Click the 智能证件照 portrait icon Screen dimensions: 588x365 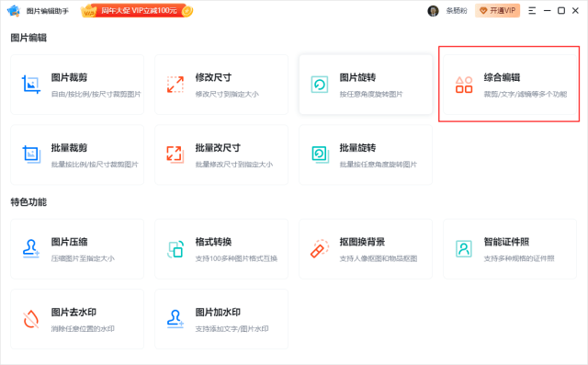coord(464,249)
